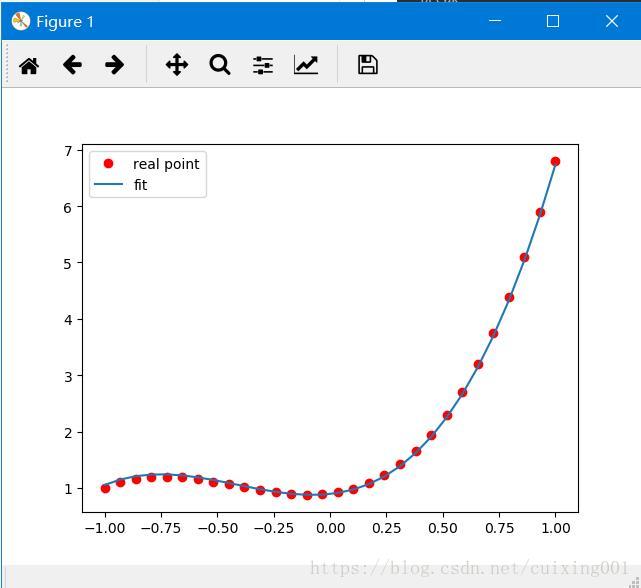Click the y-axis tick label 2
641x588 pixels.
(68, 433)
